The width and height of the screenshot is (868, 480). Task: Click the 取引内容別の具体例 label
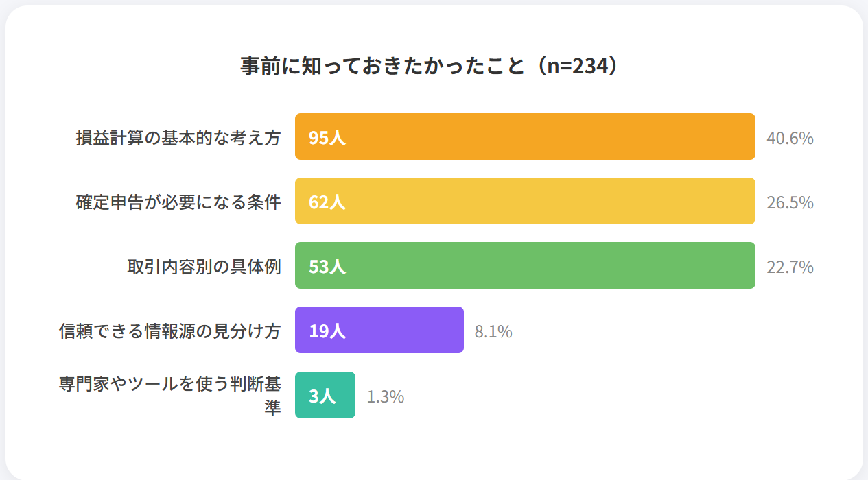204,266
